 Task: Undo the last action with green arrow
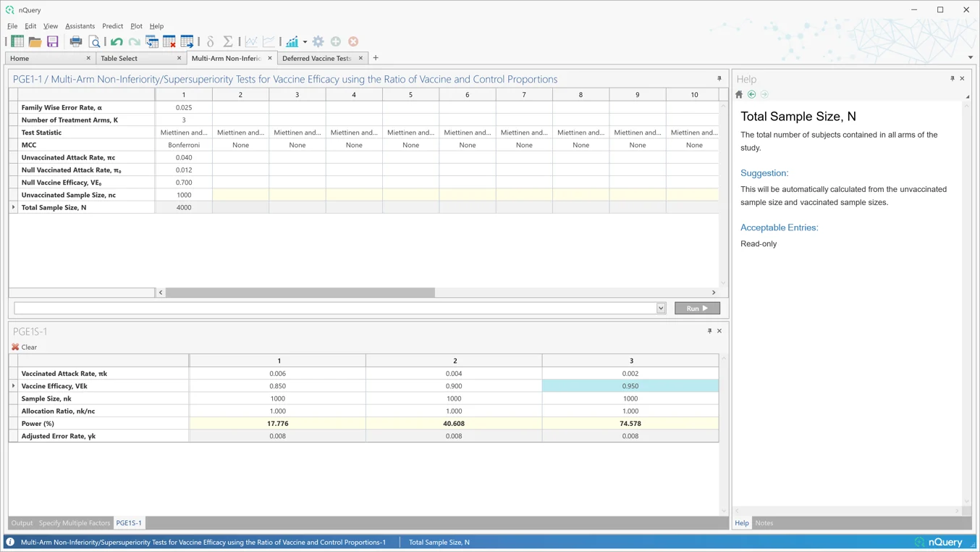[x=117, y=42]
